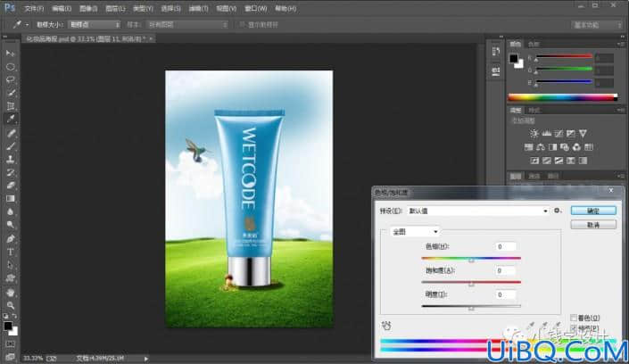Viewport: 629px width, 364px height.
Task: Select the Elliptical Marquee tool
Action: point(11,67)
